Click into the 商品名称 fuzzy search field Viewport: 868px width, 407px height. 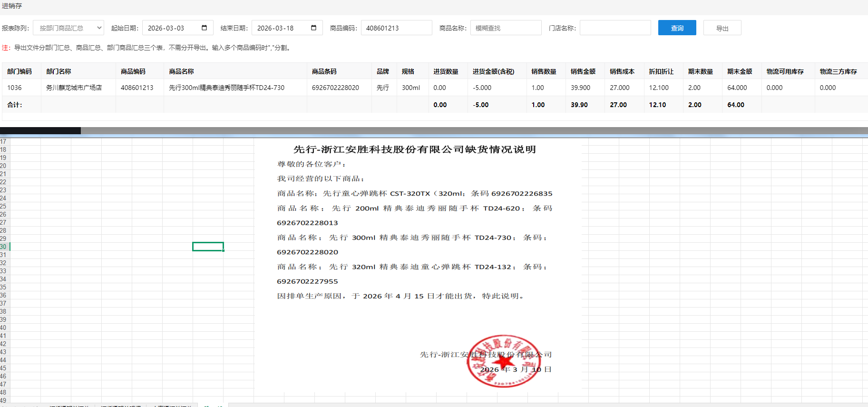click(506, 28)
